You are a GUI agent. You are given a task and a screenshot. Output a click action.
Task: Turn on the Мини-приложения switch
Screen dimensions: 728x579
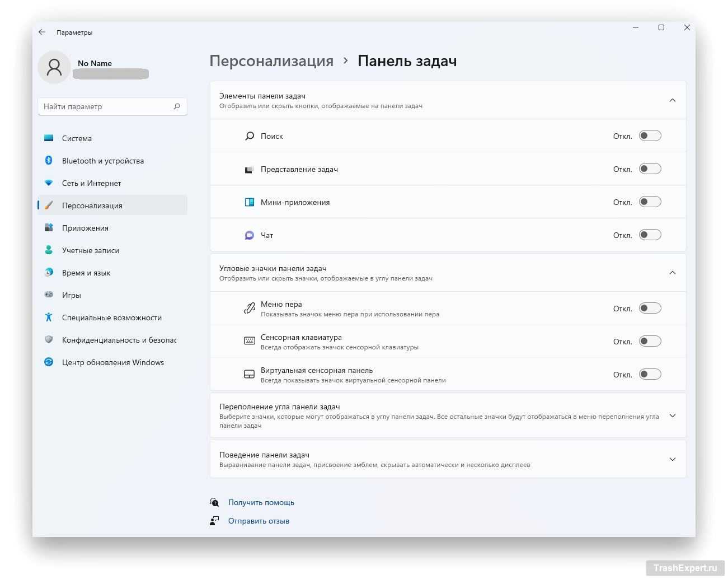pos(650,202)
